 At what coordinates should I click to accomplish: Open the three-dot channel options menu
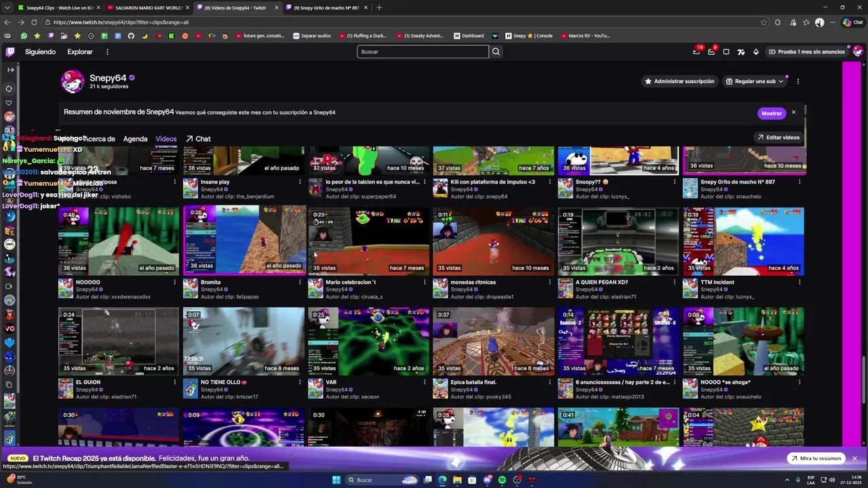click(x=797, y=81)
